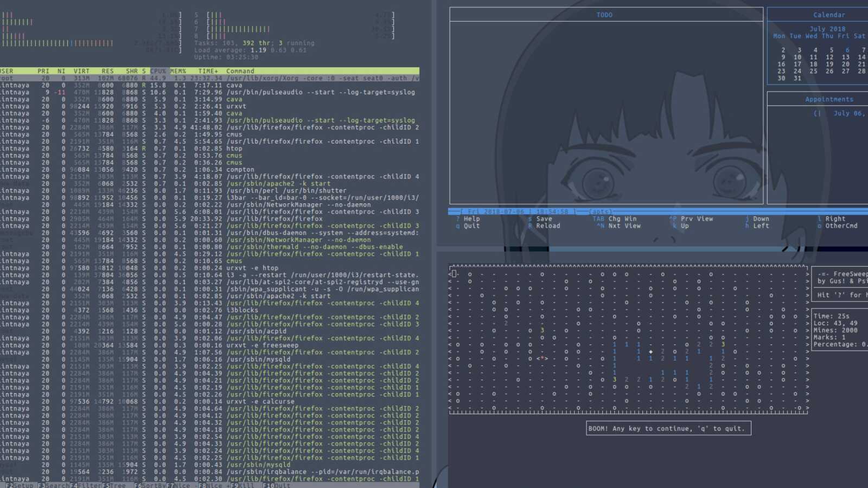Viewport: 868px width, 488px height.
Task: Dismiss the BOOM dialog in FreeSweep
Action: point(668,428)
